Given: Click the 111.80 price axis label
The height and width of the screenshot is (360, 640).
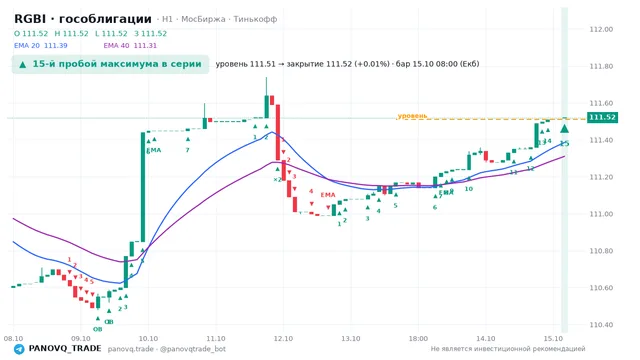Looking at the screenshot, I should pos(601,66).
